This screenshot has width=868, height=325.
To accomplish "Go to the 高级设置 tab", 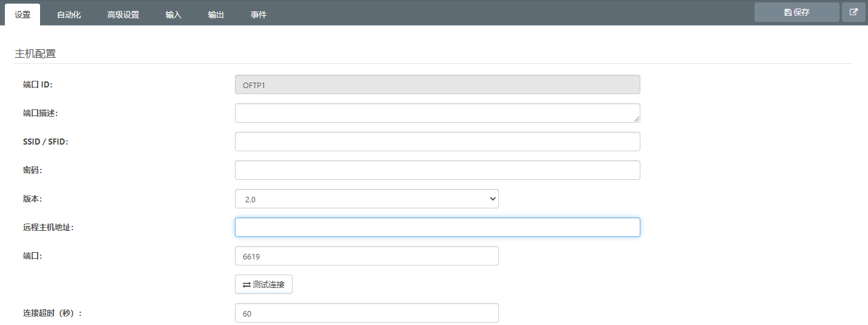I will pyautogui.click(x=123, y=15).
